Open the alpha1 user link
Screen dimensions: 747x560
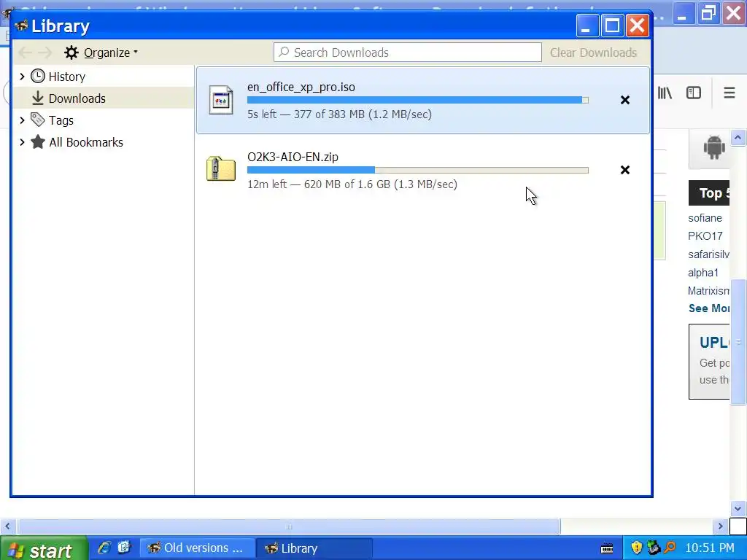click(703, 273)
